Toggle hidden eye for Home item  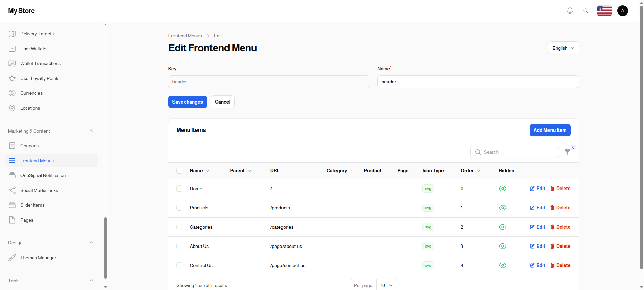pyautogui.click(x=503, y=188)
